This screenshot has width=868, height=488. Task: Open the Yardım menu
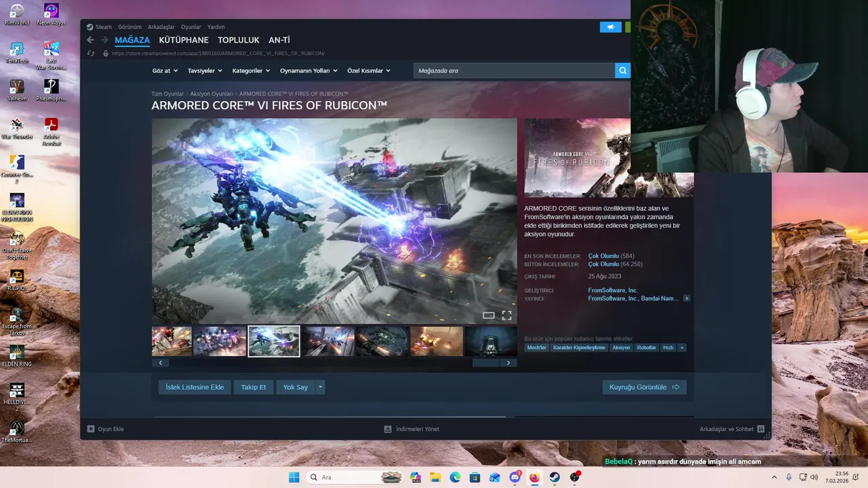pyautogui.click(x=216, y=27)
